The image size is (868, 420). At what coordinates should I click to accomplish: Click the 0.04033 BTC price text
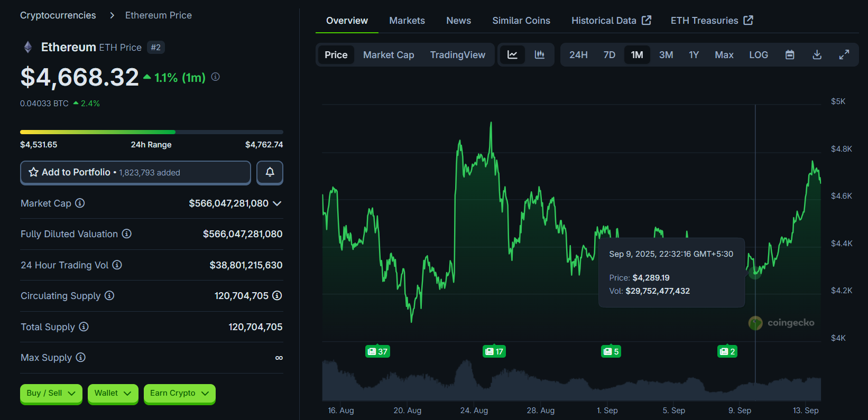coord(44,104)
